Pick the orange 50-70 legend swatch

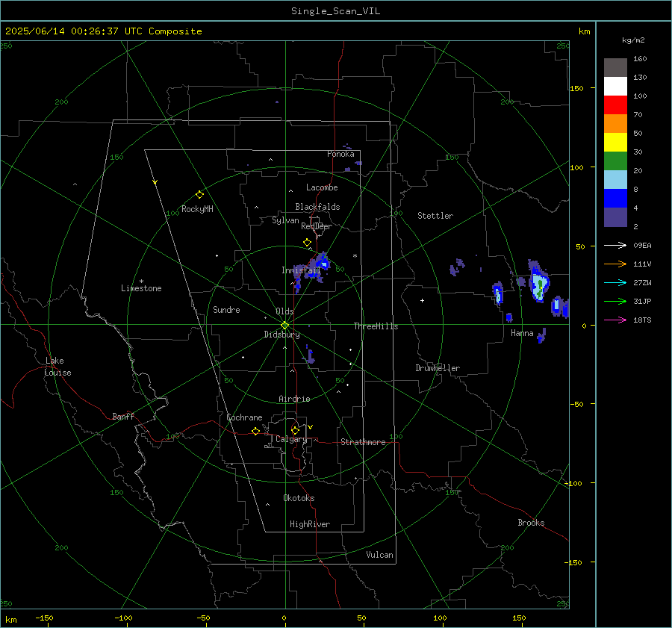tap(615, 124)
